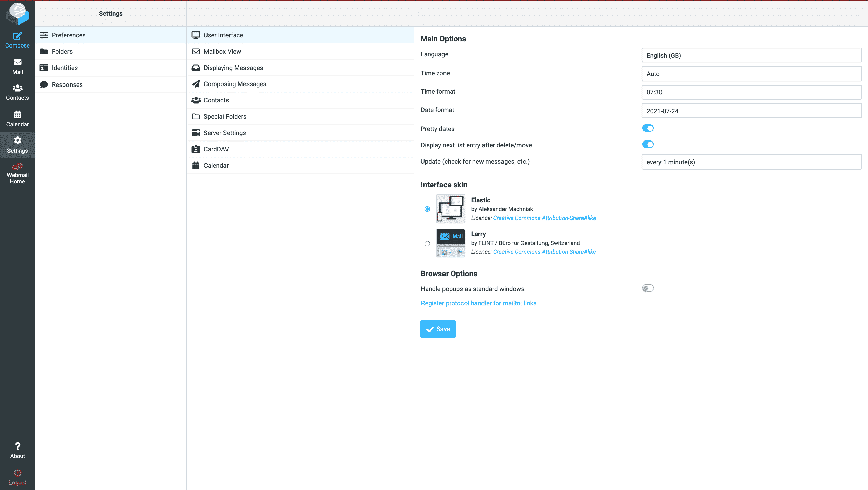868x490 pixels.
Task: Click the Save button
Action: click(438, 329)
